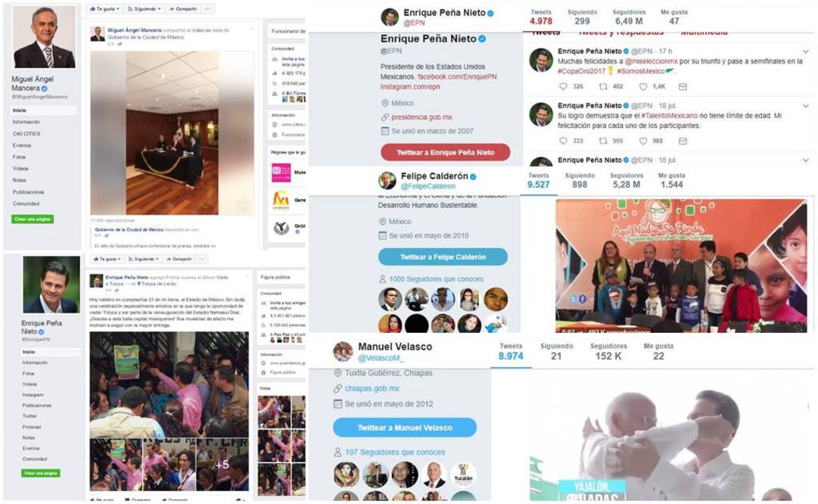Image resolution: width=818 pixels, height=504 pixels.
Task: Click the reply icon showing 333
Action: coord(563,141)
